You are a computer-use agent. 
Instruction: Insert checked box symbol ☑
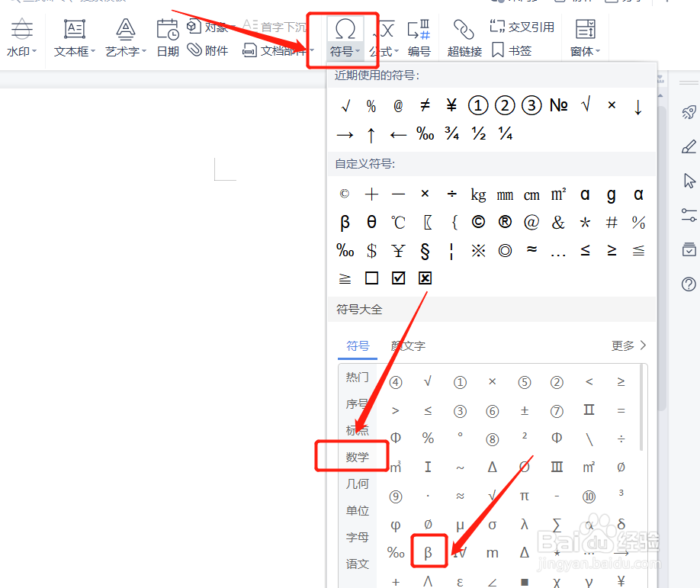[398, 278]
